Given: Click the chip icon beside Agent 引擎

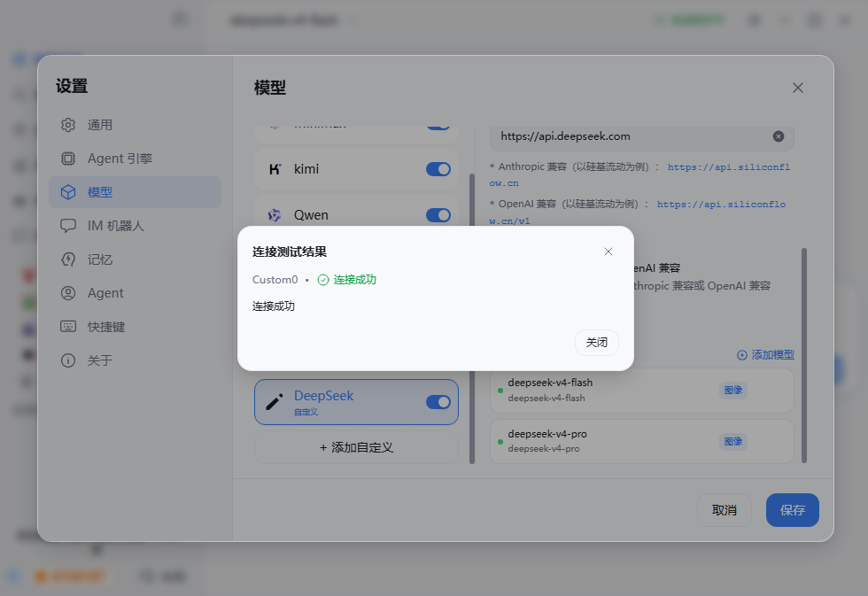Looking at the screenshot, I should pyautogui.click(x=68, y=159).
